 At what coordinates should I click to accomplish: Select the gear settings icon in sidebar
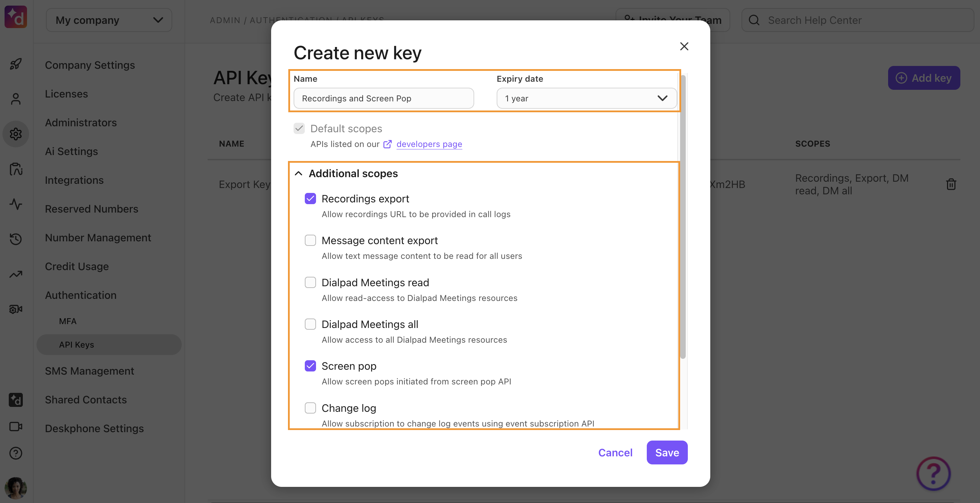(x=15, y=134)
